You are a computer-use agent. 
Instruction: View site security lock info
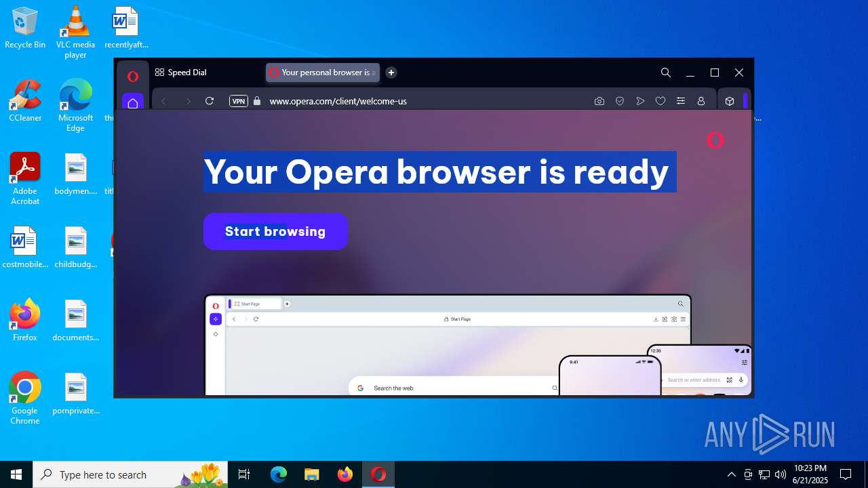257,101
